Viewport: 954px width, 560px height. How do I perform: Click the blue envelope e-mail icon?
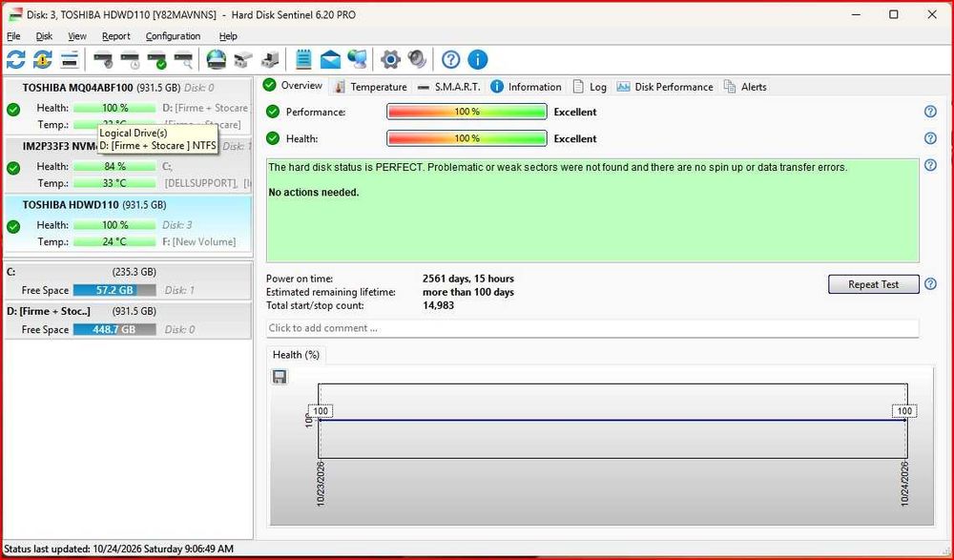coord(330,60)
